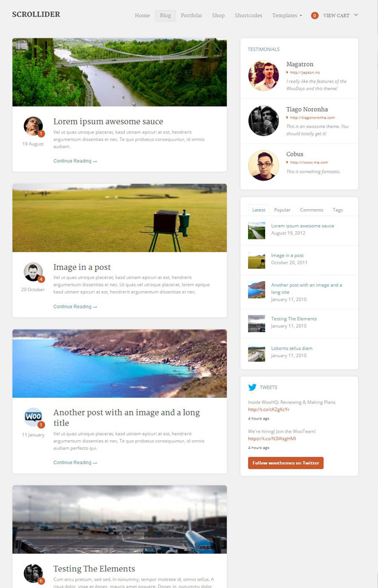Expand the Templates dropdown menu
Screen dimensions: 378x588
pyautogui.click(x=287, y=15)
